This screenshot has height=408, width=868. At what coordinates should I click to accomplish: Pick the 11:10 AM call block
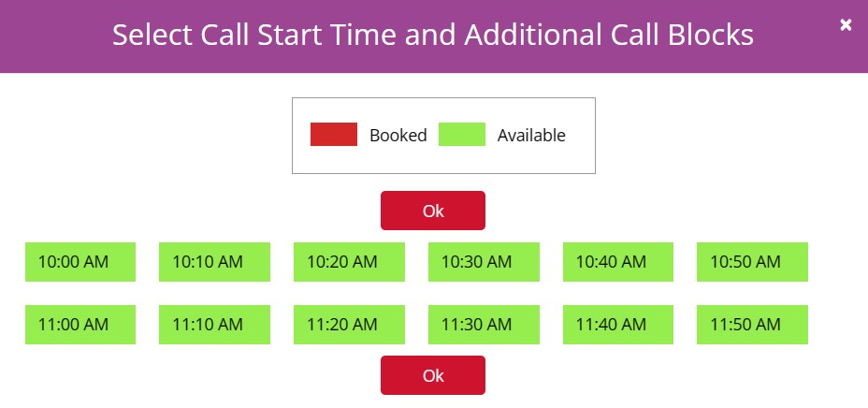214,325
